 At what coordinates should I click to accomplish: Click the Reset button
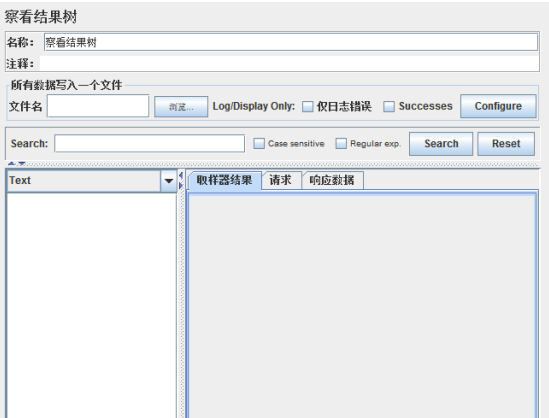point(506,144)
